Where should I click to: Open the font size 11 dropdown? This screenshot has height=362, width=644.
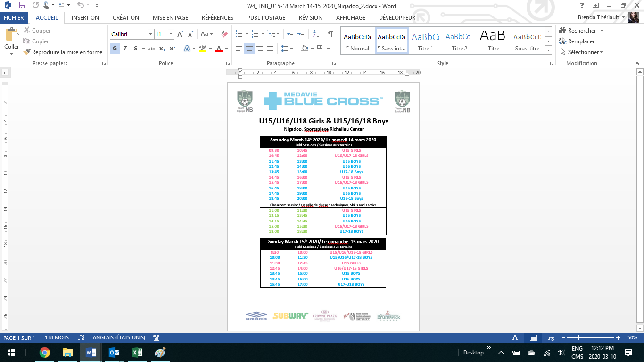[x=172, y=34]
